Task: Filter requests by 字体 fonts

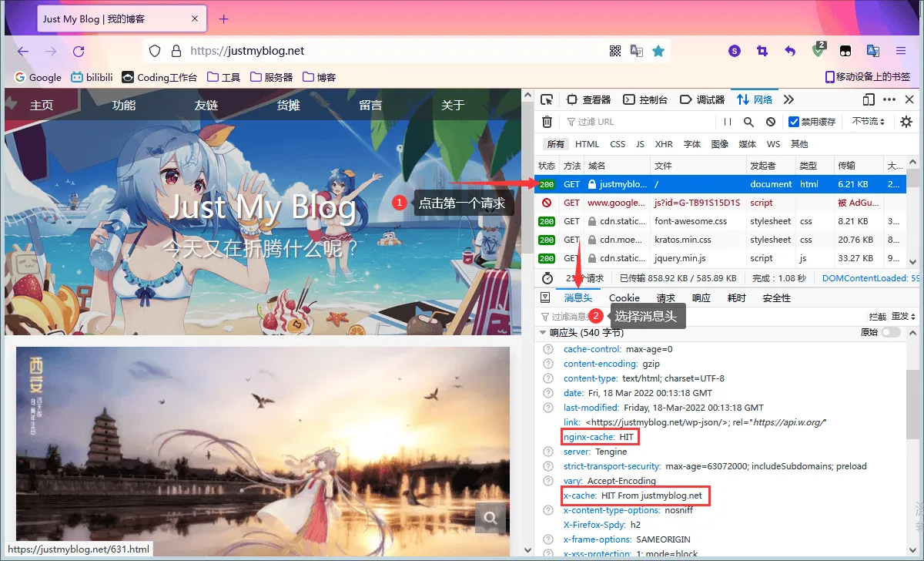Action: (692, 144)
